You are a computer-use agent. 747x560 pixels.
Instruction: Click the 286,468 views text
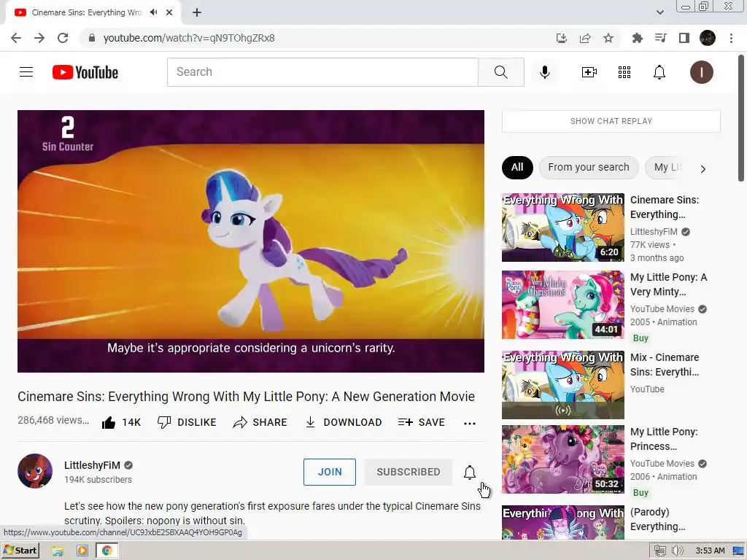(x=53, y=421)
